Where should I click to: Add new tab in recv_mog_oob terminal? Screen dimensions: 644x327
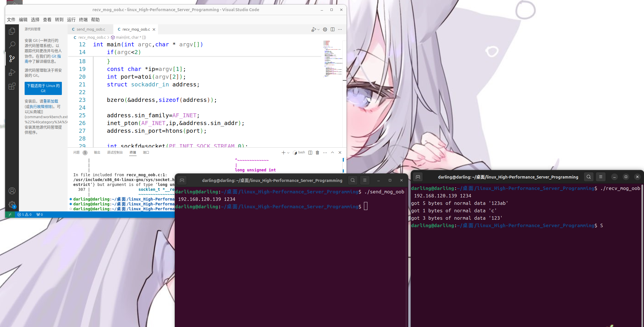pos(418,177)
